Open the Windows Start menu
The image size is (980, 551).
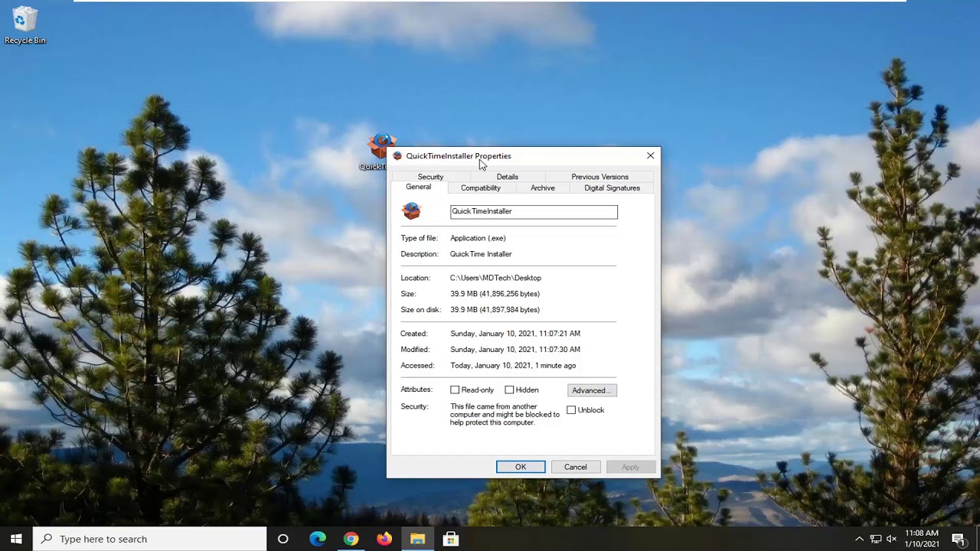coord(16,539)
